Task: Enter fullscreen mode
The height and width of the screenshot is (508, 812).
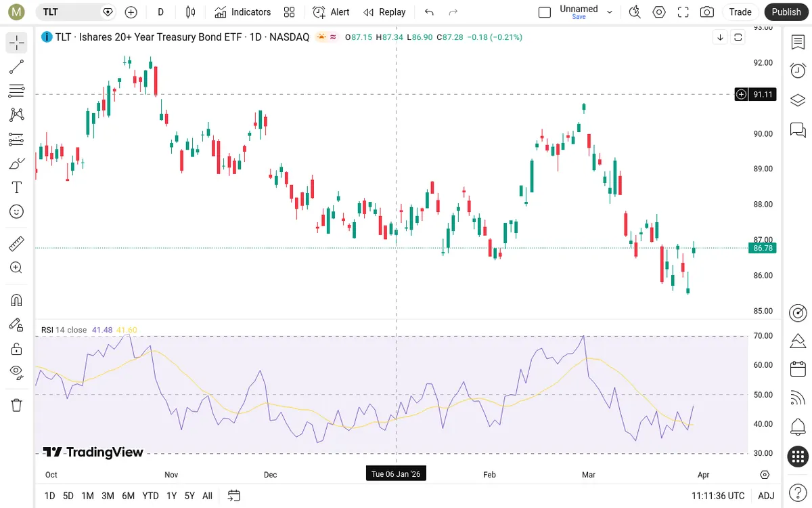Action: click(x=683, y=12)
